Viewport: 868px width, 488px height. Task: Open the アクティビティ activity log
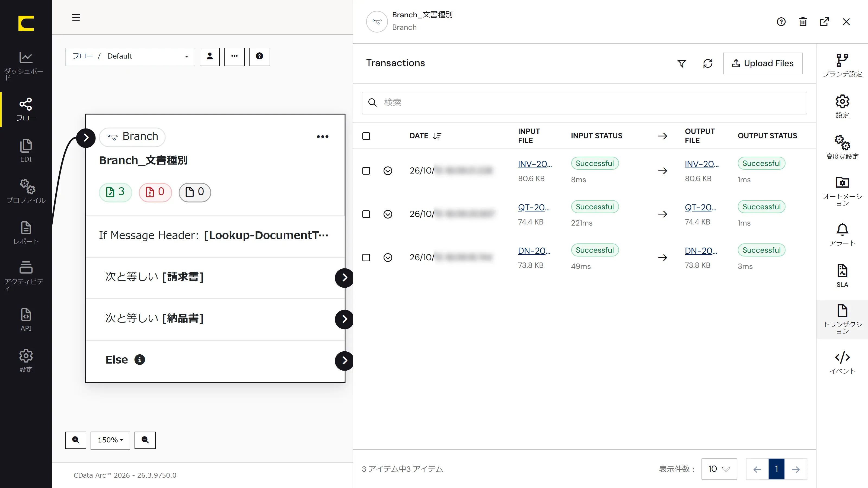click(25, 276)
